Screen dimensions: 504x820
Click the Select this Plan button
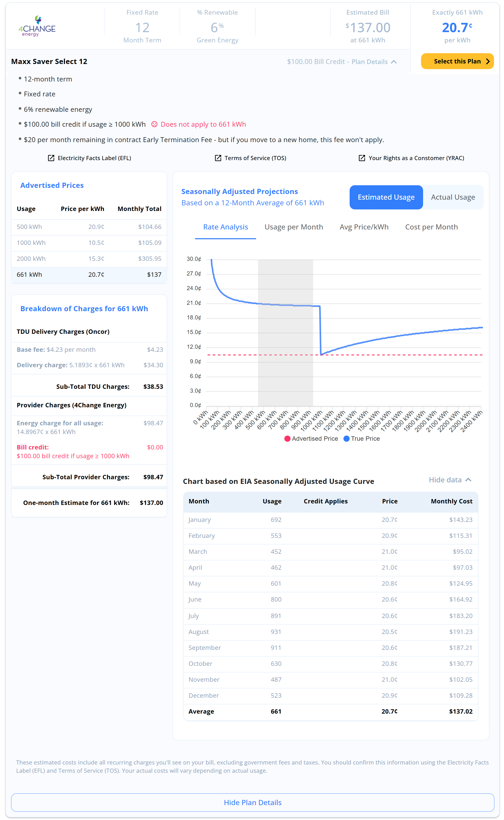[x=457, y=61]
